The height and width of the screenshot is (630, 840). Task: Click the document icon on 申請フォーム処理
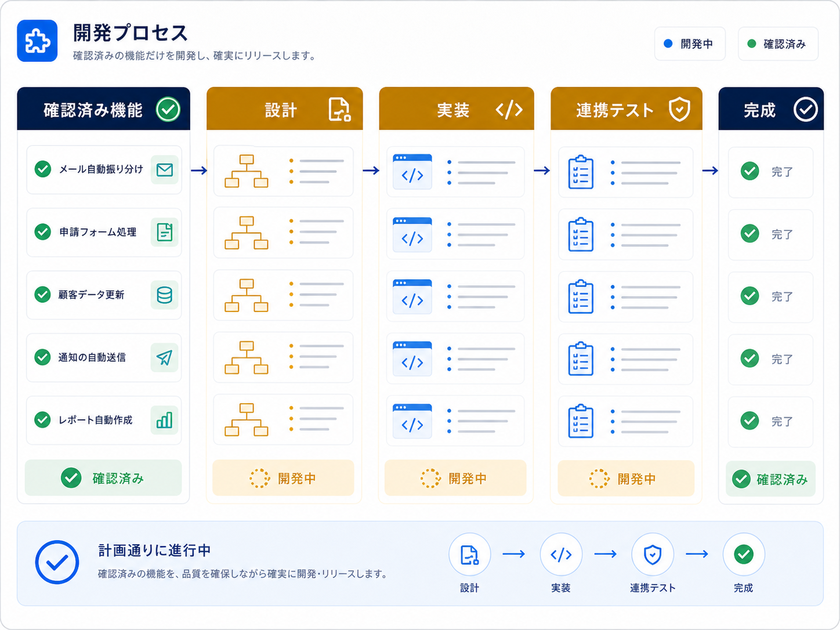coord(165,232)
